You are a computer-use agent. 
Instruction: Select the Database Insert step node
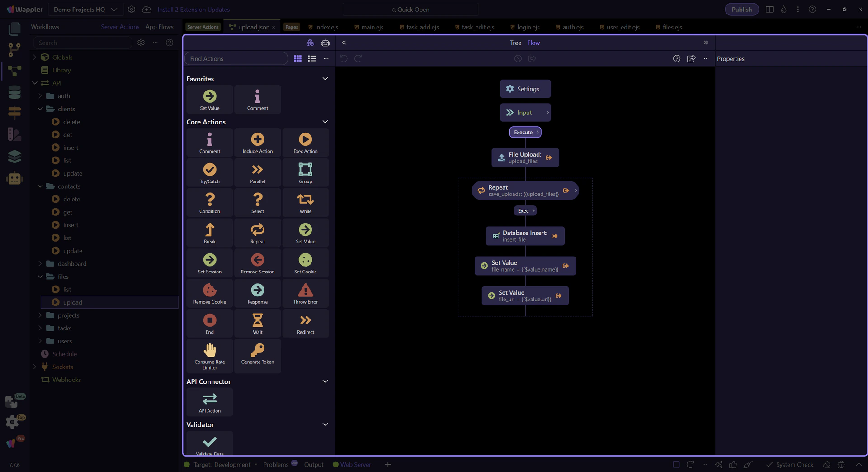point(524,236)
